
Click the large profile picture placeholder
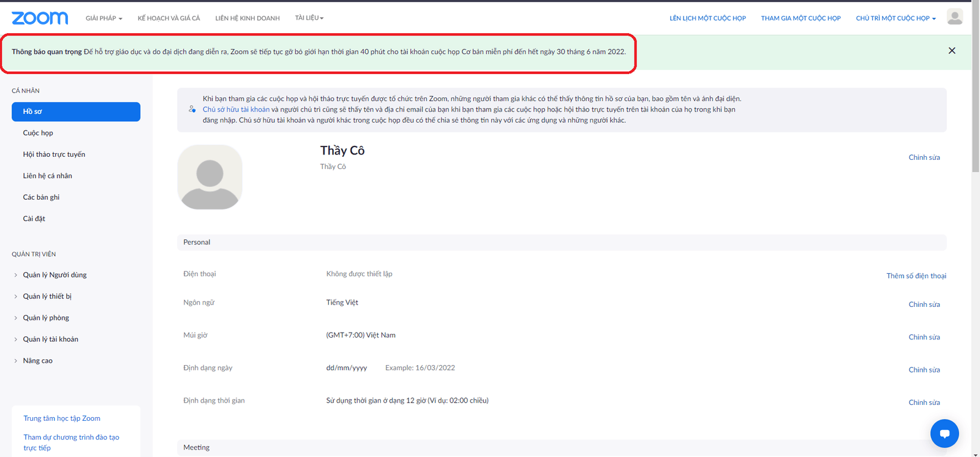209,177
